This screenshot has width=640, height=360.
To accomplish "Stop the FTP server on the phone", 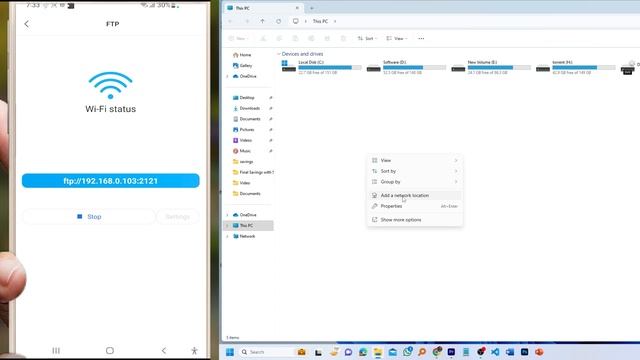I will pyautogui.click(x=89, y=216).
